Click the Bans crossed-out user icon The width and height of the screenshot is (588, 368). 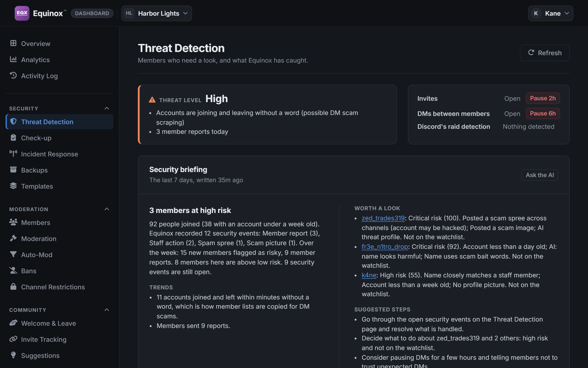pyautogui.click(x=13, y=270)
